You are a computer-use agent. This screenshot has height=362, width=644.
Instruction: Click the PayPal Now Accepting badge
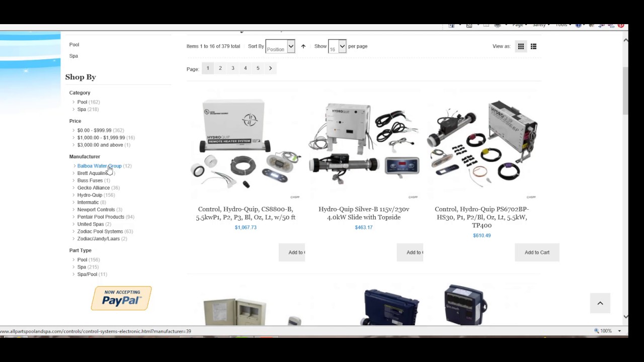[121, 298]
